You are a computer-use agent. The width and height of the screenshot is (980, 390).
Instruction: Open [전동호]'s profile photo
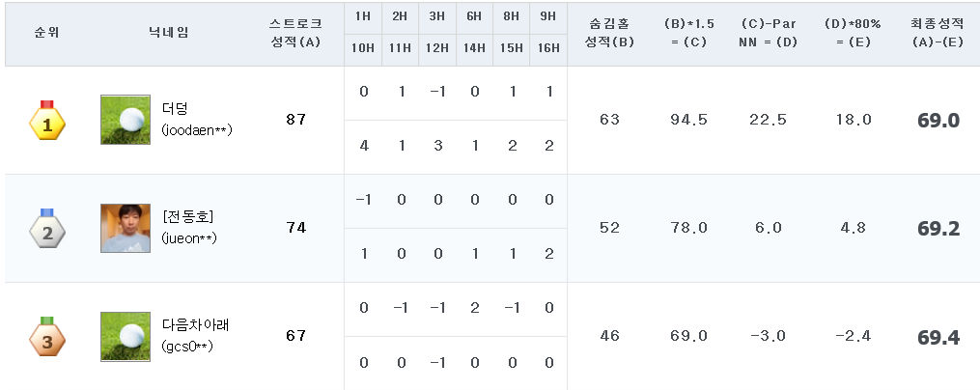(x=126, y=228)
